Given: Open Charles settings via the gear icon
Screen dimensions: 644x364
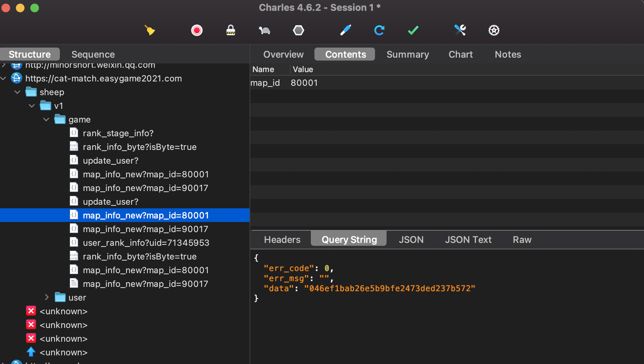Looking at the screenshot, I should click(x=494, y=30).
